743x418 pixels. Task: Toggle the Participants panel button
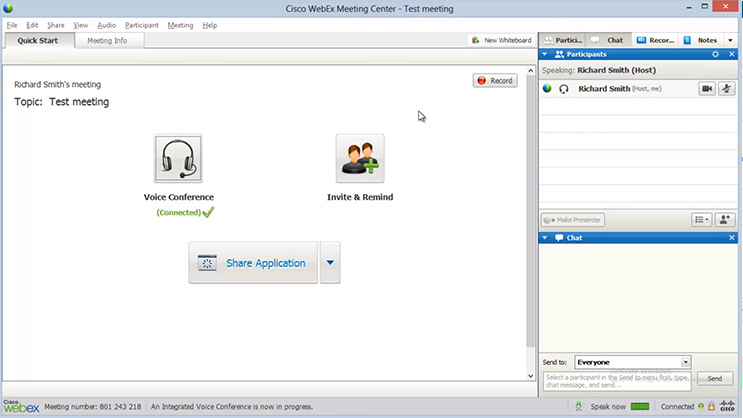(563, 40)
